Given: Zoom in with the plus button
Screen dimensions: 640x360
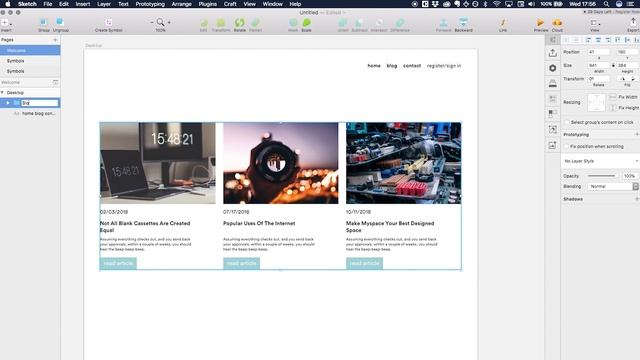Looking at the screenshot, I should [x=169, y=22].
